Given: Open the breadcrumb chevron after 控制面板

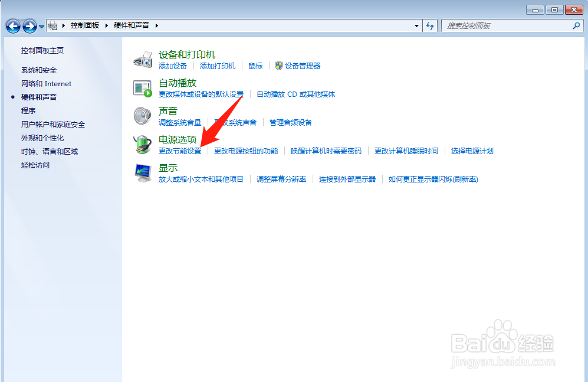Looking at the screenshot, I should click(x=107, y=25).
